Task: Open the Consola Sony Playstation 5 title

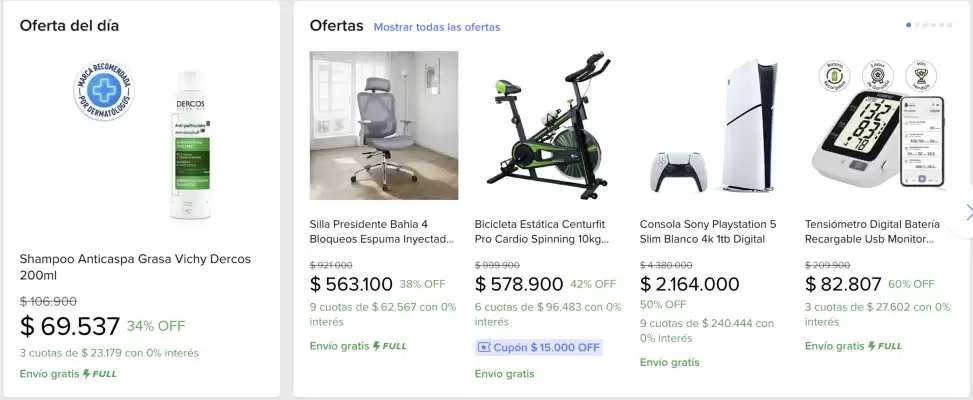Action: click(x=708, y=232)
